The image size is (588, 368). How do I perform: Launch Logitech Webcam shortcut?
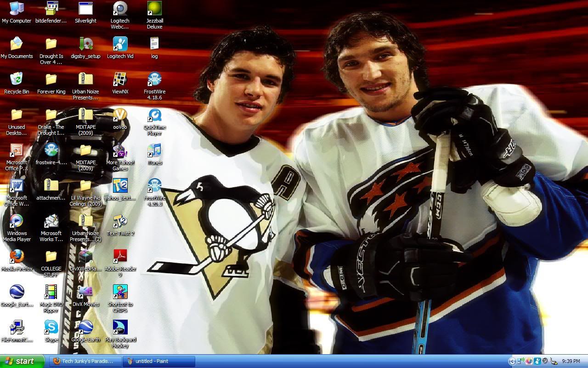click(120, 16)
